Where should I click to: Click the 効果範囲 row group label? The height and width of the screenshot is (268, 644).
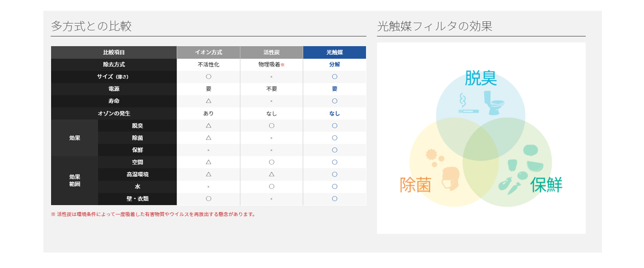[x=75, y=180]
